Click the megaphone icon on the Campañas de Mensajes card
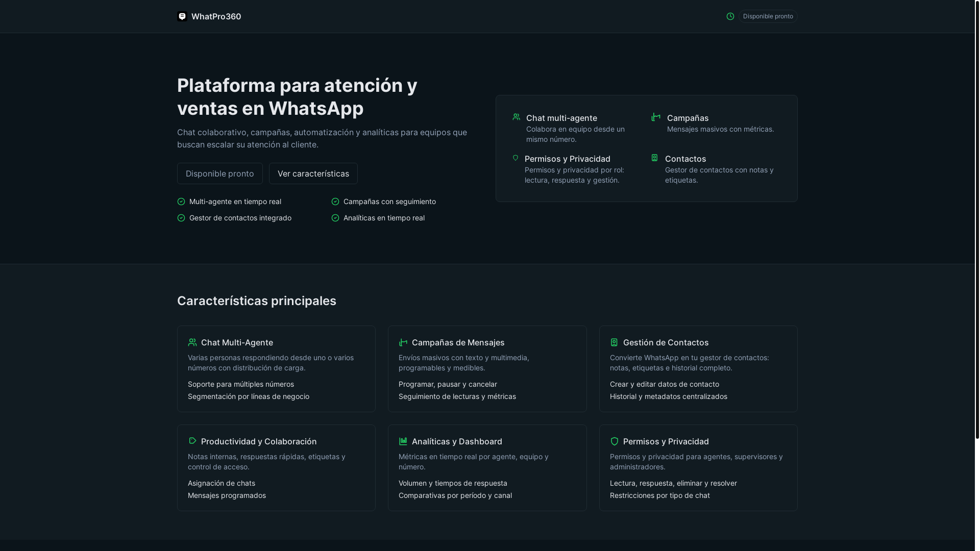 point(403,342)
